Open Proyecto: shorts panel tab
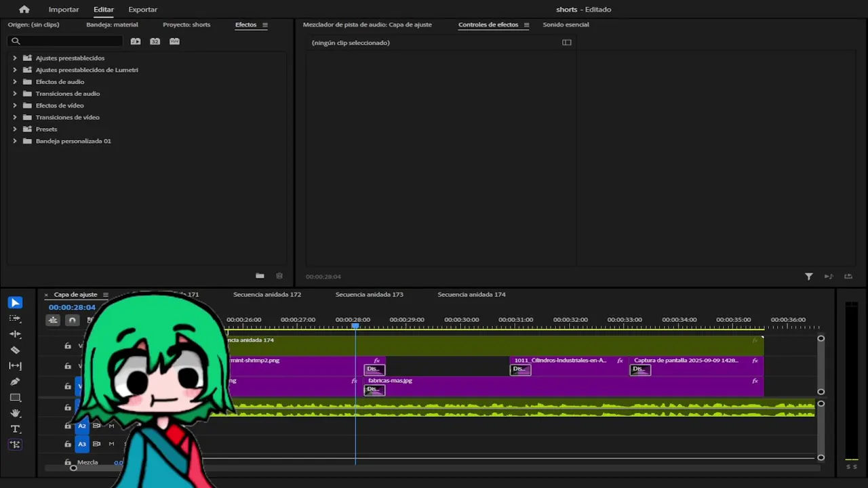The image size is (868, 488). pyautogui.click(x=186, y=24)
